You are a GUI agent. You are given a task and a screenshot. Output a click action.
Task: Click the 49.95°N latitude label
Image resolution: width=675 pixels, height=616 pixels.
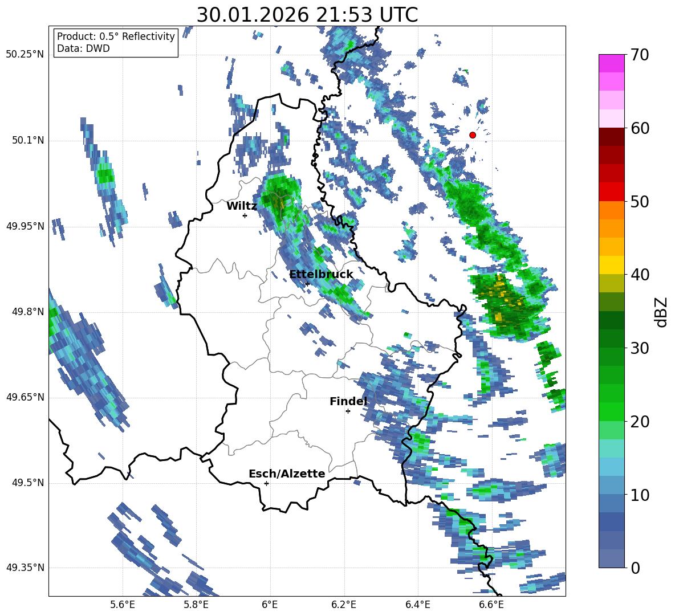tap(25, 227)
